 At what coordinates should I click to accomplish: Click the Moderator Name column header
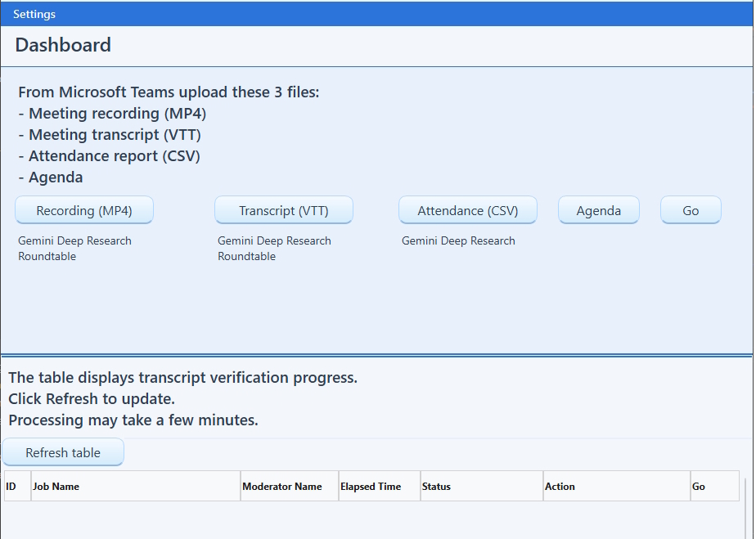pyautogui.click(x=290, y=486)
